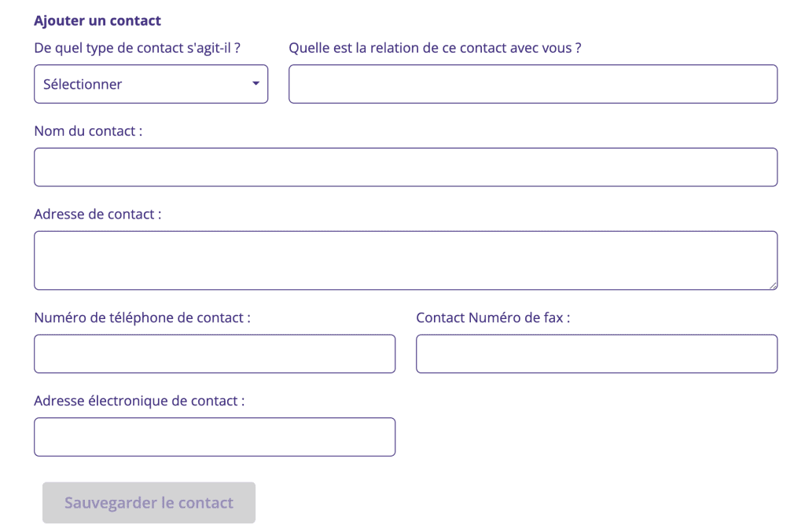Click the "Ajouter un contact" heading
805x532 pixels.
[x=97, y=20]
